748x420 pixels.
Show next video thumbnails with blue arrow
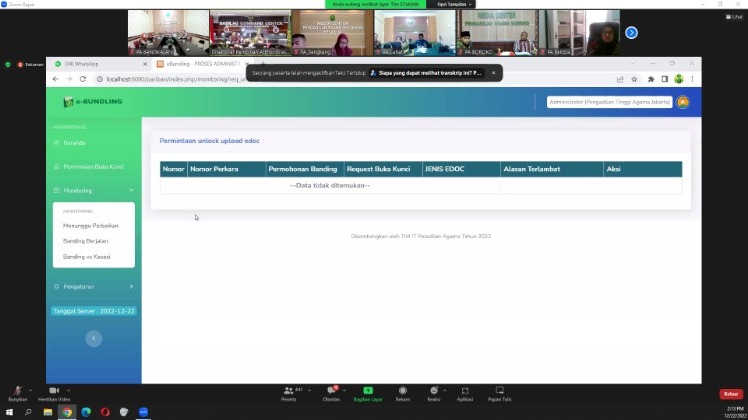point(631,32)
